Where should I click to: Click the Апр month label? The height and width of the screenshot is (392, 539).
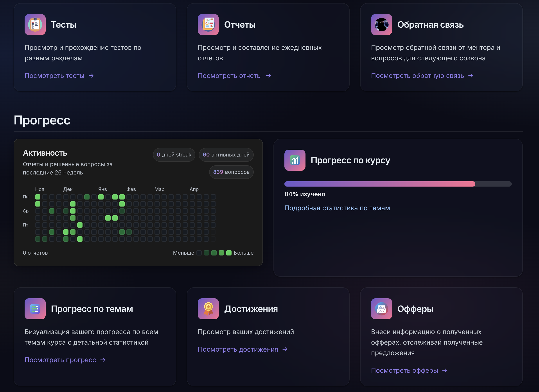(x=194, y=189)
